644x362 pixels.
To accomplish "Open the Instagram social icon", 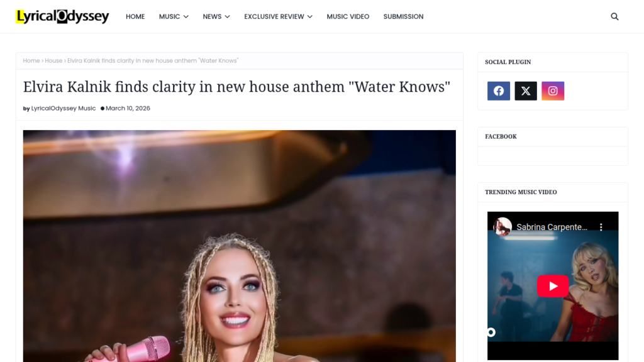I will pos(553,90).
